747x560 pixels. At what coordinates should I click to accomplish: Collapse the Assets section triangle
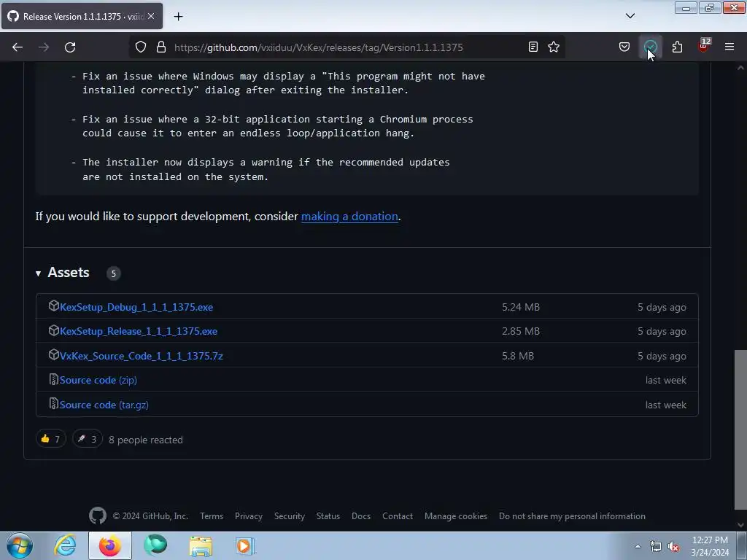point(38,273)
